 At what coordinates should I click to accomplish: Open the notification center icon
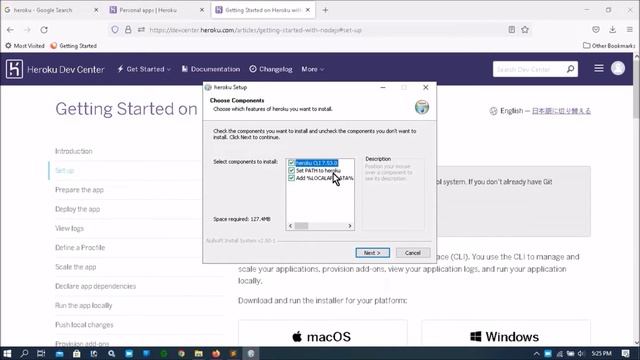pos(625,353)
